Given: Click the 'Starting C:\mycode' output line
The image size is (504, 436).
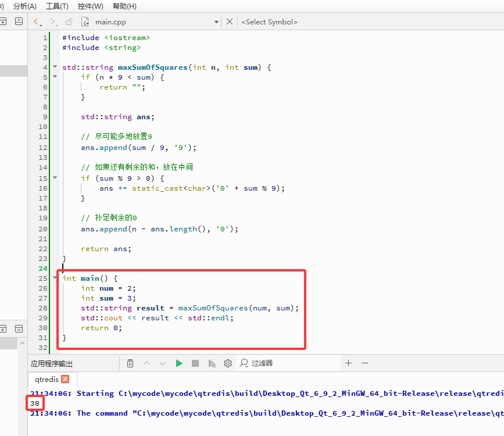Looking at the screenshot, I should (x=267, y=394).
